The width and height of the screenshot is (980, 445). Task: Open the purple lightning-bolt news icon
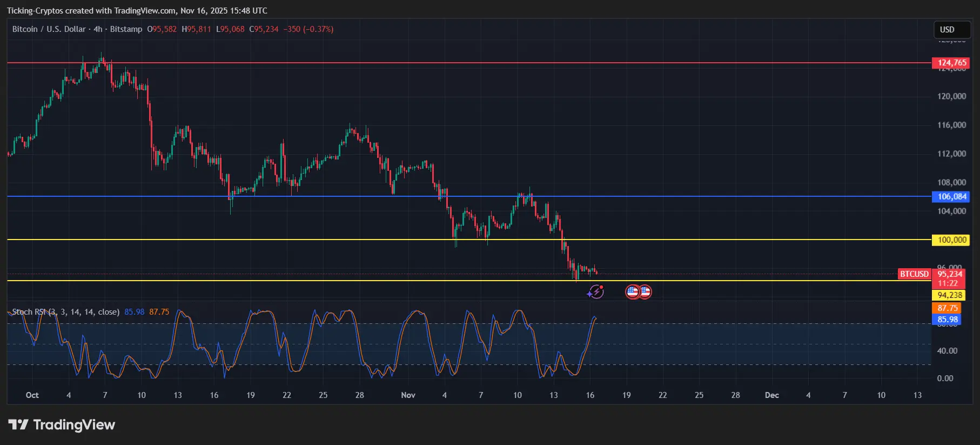[x=595, y=292]
